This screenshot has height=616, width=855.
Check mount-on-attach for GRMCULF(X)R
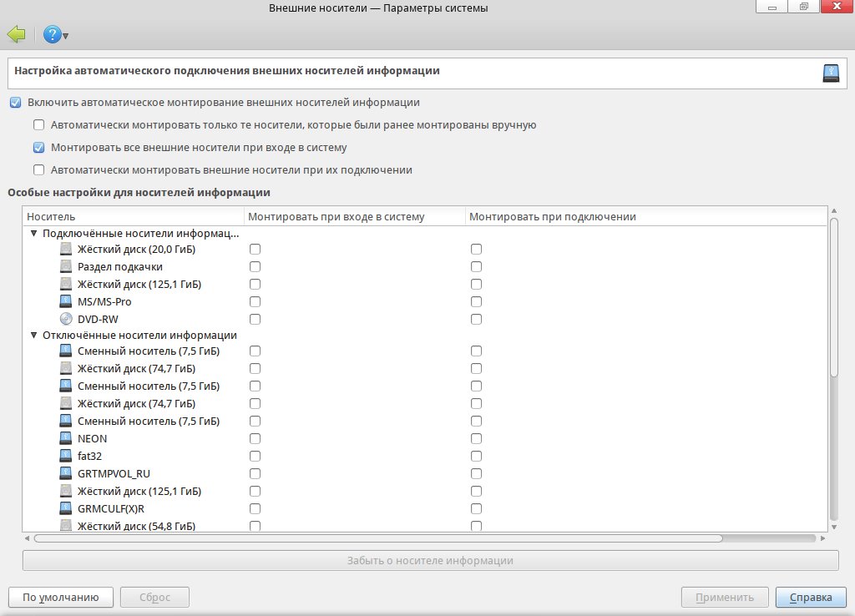click(x=476, y=508)
